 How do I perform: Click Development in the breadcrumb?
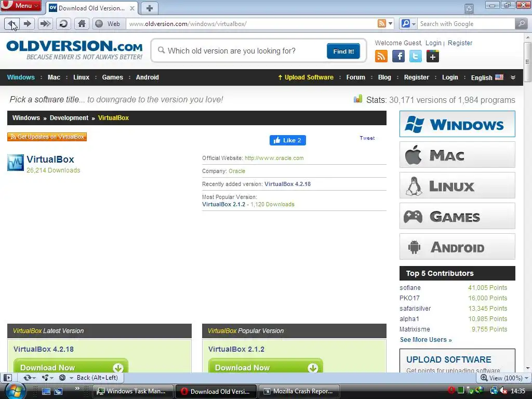click(69, 118)
